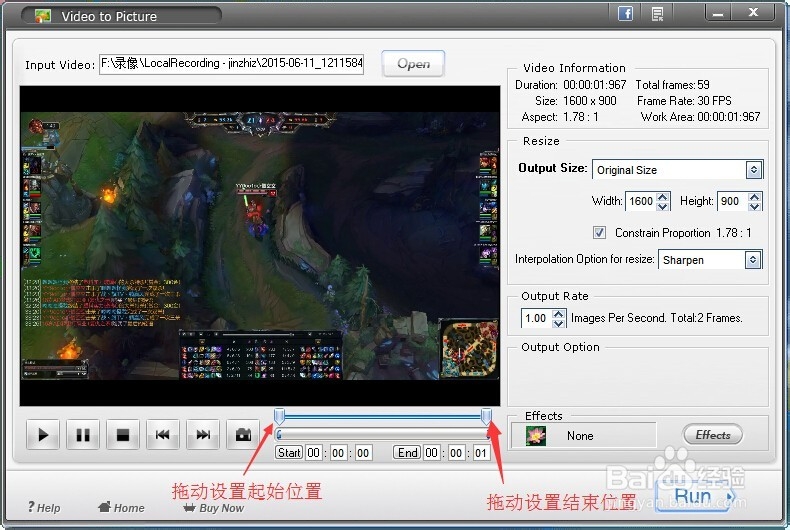The height and width of the screenshot is (530, 790).
Task: Click the Input Video path field
Action: [231, 63]
